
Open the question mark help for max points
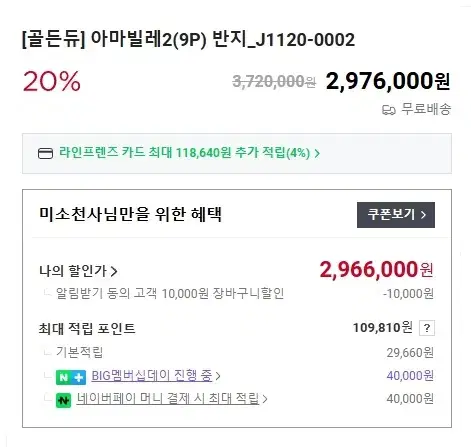(x=427, y=328)
